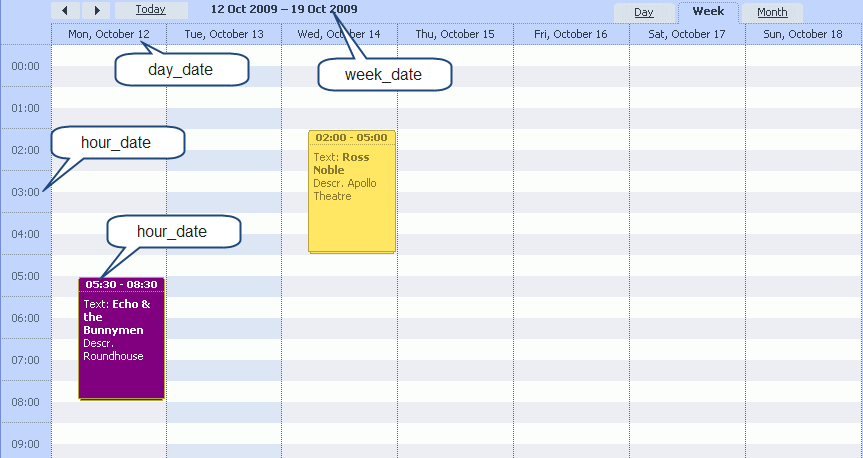The image size is (863, 458).
Task: Click the Sun, October 18 header
Action: (x=803, y=34)
